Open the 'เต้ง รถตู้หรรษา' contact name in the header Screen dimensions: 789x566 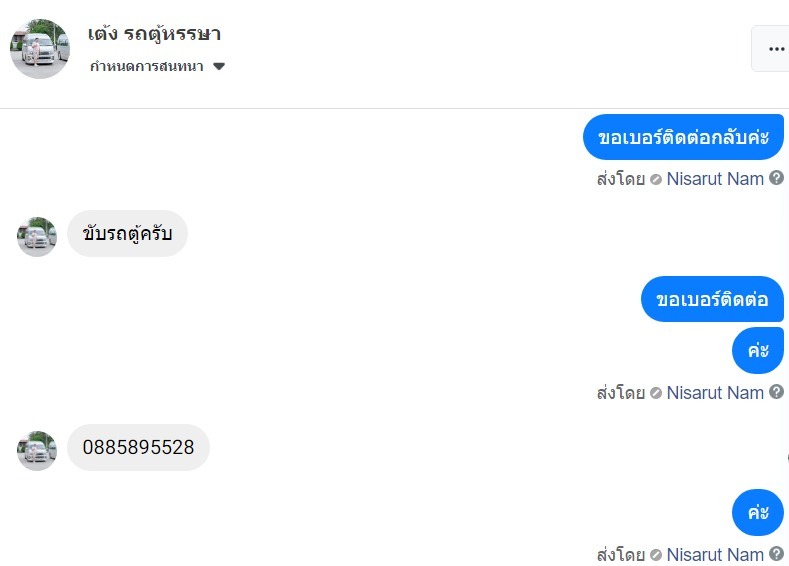(x=154, y=34)
